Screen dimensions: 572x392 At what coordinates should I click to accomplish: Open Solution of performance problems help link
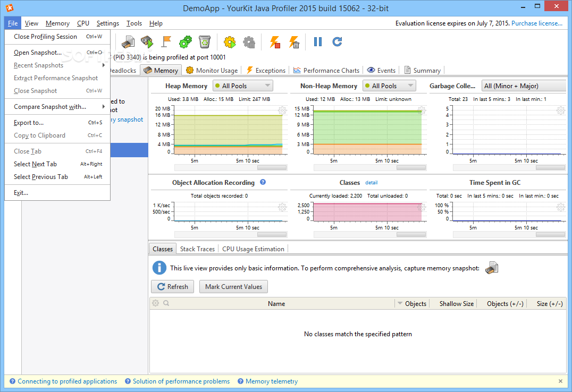[181, 381]
